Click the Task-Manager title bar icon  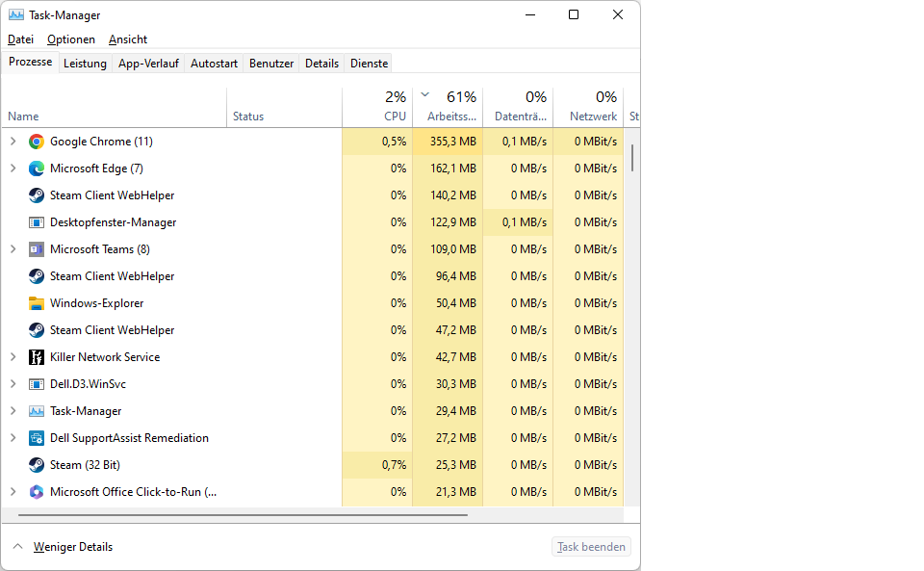[16, 14]
